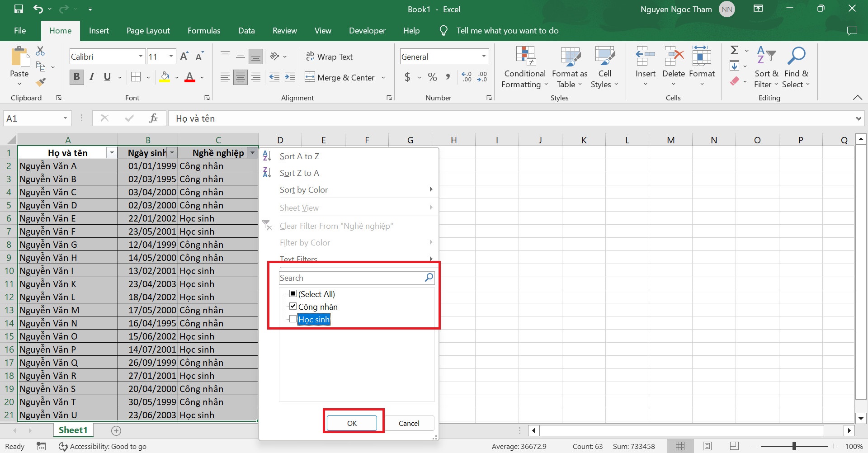Click AutoSum sigma icon
868x453 pixels.
pos(735,50)
